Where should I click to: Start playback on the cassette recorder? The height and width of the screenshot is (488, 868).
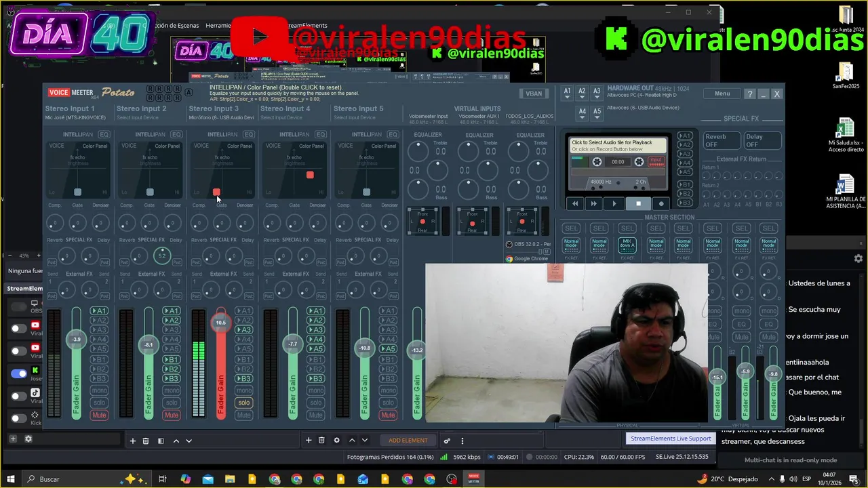coord(614,203)
